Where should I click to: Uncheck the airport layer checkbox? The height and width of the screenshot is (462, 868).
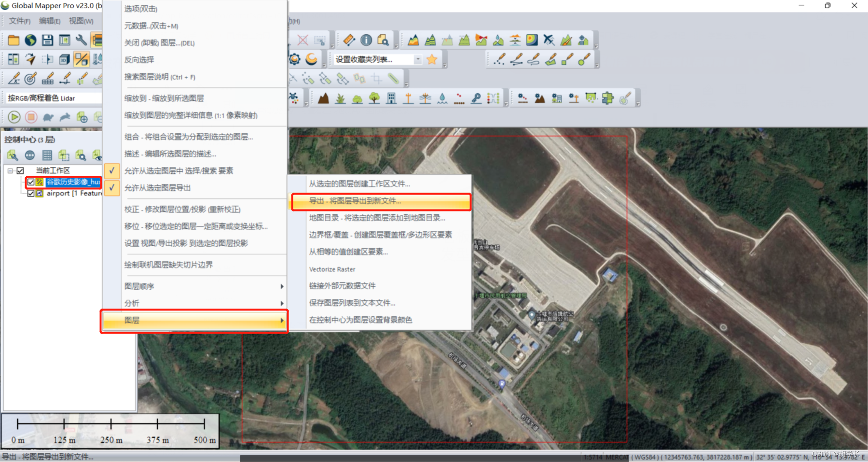pyautogui.click(x=31, y=193)
